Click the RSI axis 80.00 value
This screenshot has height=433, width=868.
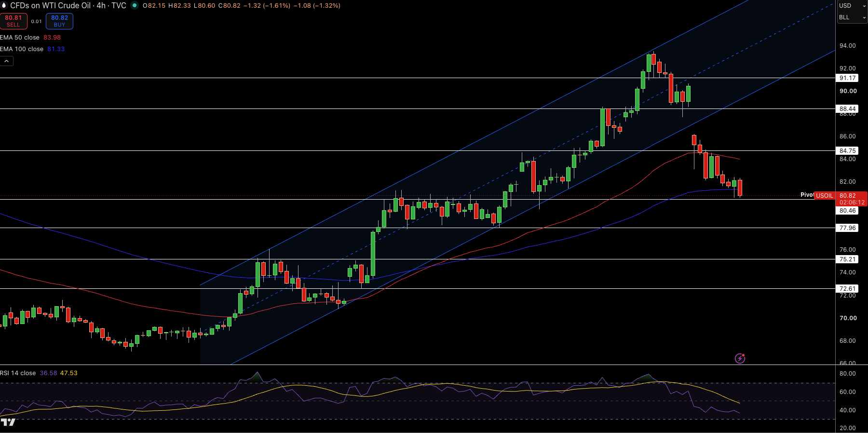click(848, 374)
